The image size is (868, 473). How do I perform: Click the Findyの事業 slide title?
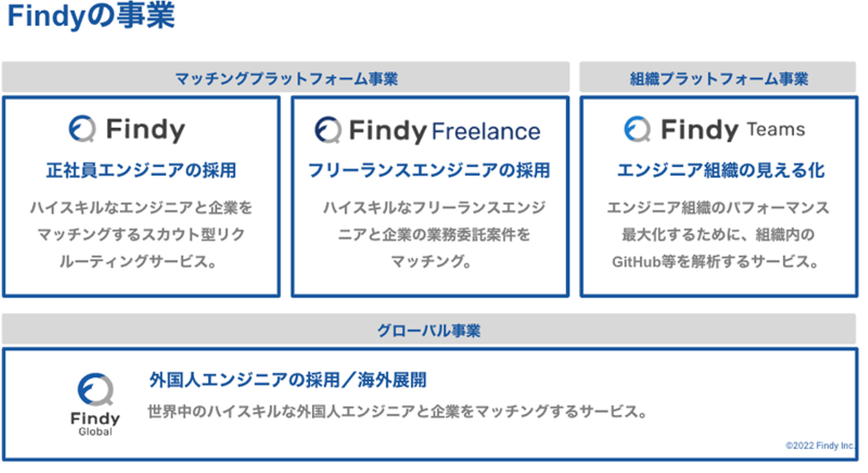tap(90, 17)
